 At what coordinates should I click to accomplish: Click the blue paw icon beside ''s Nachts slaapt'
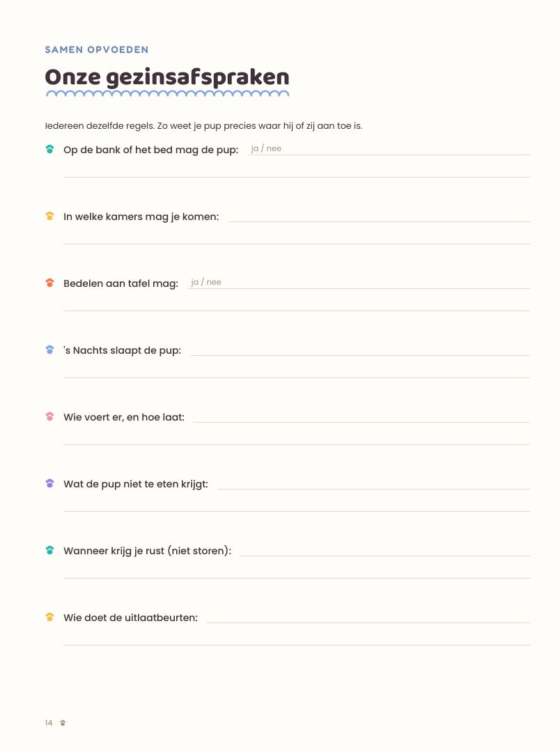point(49,350)
